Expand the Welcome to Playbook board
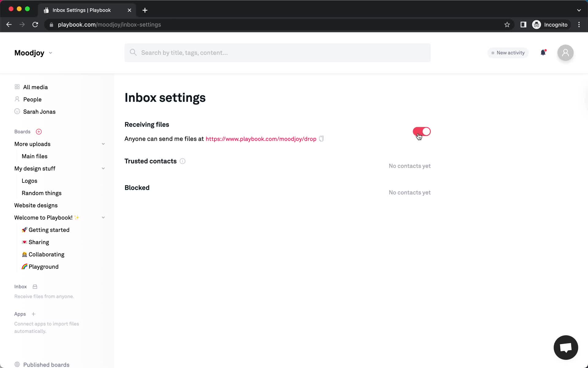The height and width of the screenshot is (368, 588). 103,217
